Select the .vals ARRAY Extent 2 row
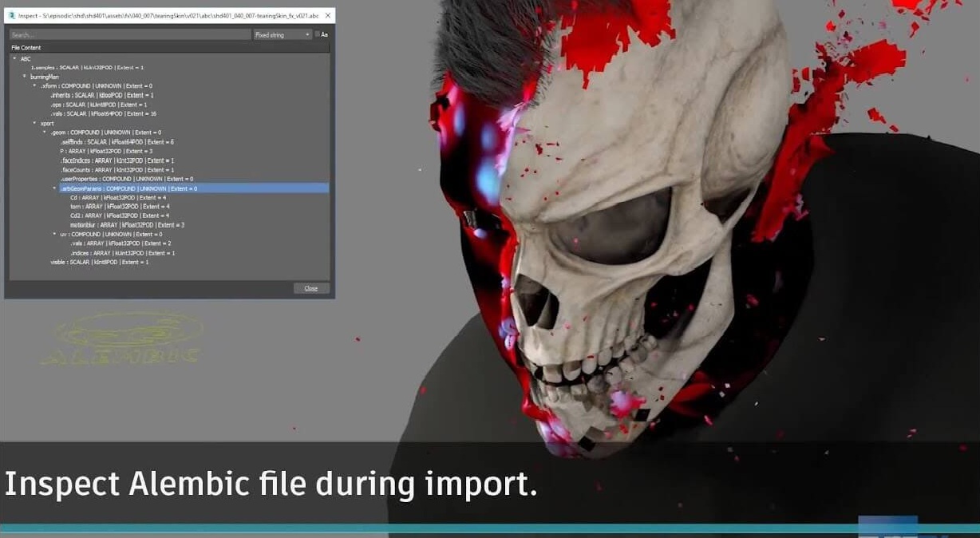This screenshot has width=980, height=538. tap(121, 243)
